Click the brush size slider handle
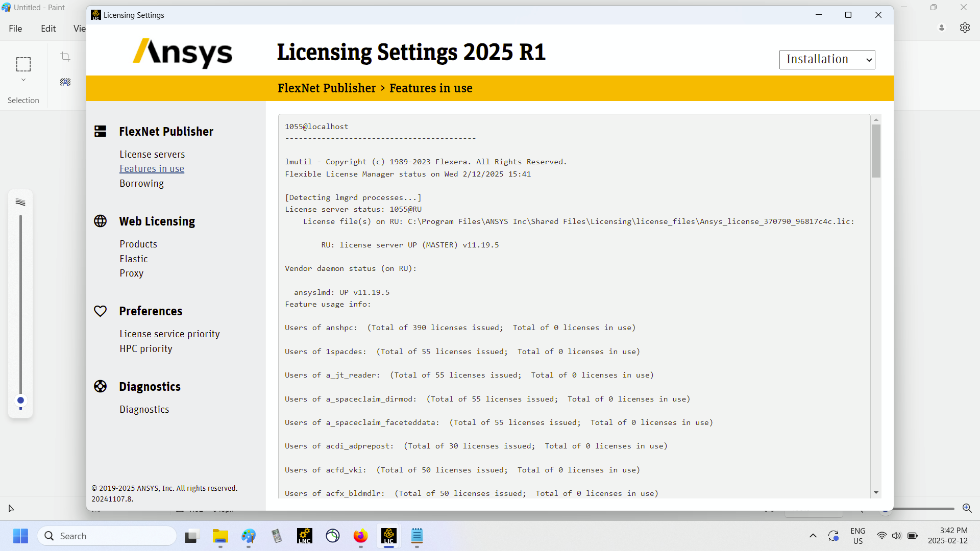This screenshot has height=551, width=980. (20, 400)
